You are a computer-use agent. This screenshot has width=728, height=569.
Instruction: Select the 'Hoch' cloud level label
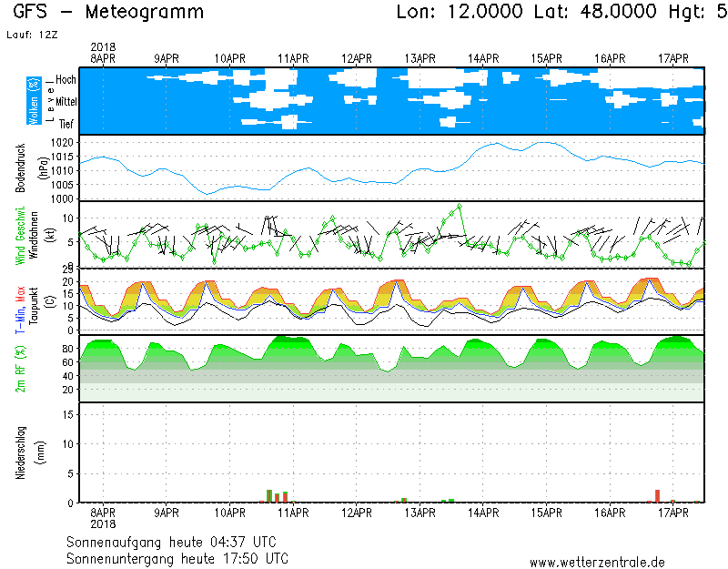click(x=66, y=79)
